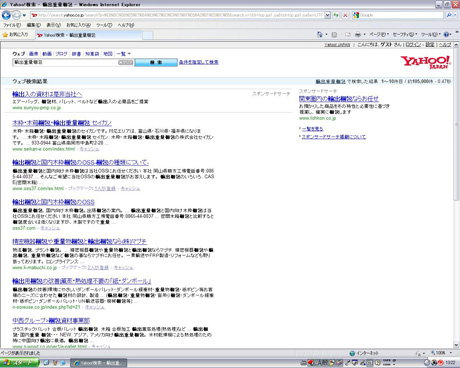Click the Read Mail envelope icon
460x368 pixels.
click(x=348, y=34)
